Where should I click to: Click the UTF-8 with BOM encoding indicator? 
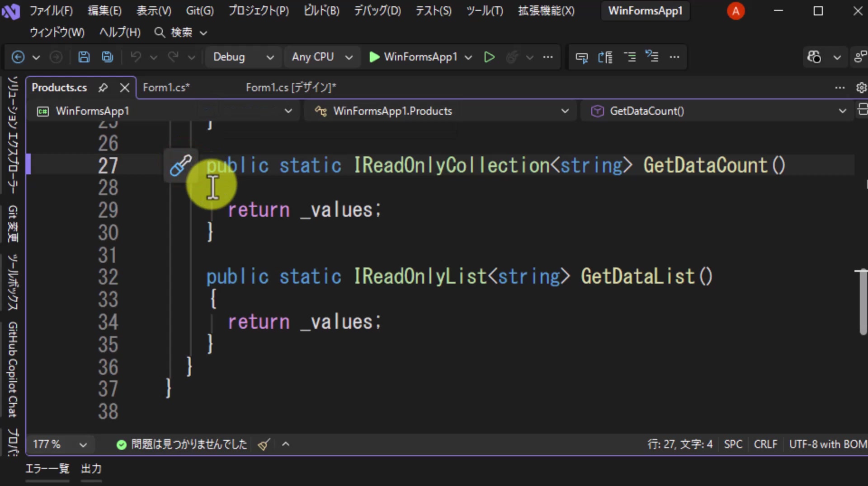(x=827, y=444)
